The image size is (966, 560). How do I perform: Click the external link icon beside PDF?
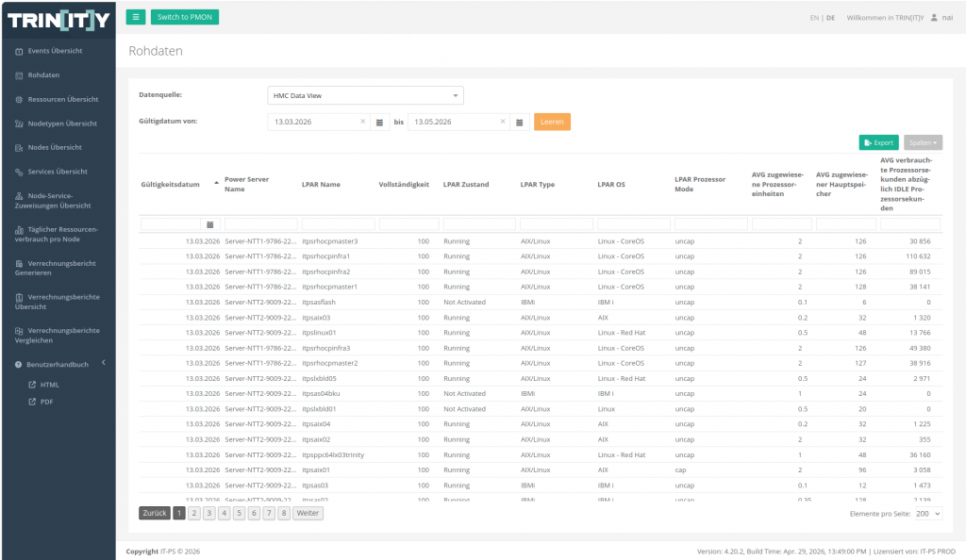click(32, 402)
